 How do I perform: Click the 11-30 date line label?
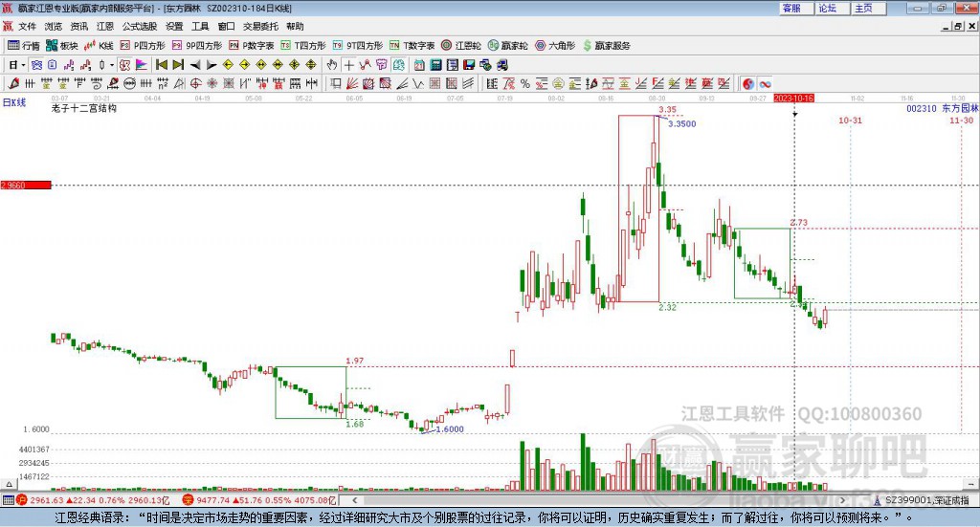pos(961,121)
